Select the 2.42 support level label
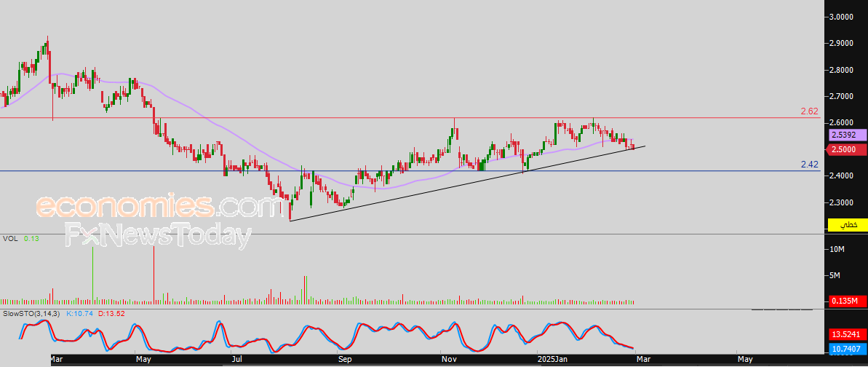Viewport: 868px width, 367px height. pyautogui.click(x=809, y=165)
